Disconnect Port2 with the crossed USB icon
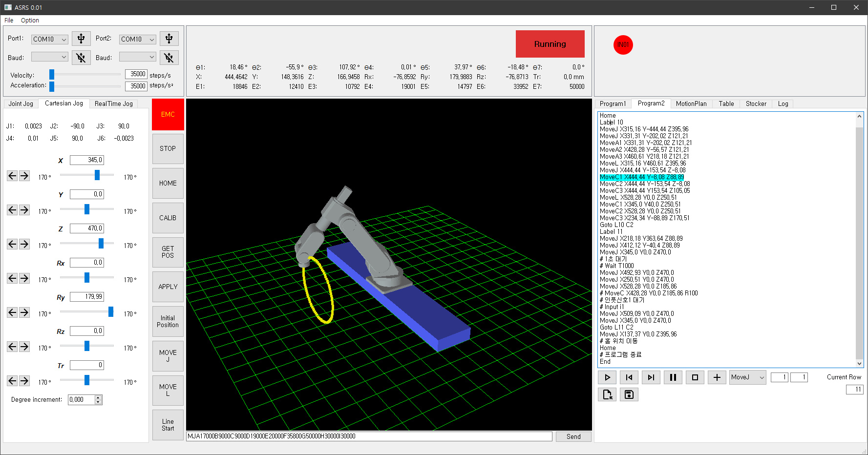This screenshot has height=455, width=868. (x=169, y=58)
